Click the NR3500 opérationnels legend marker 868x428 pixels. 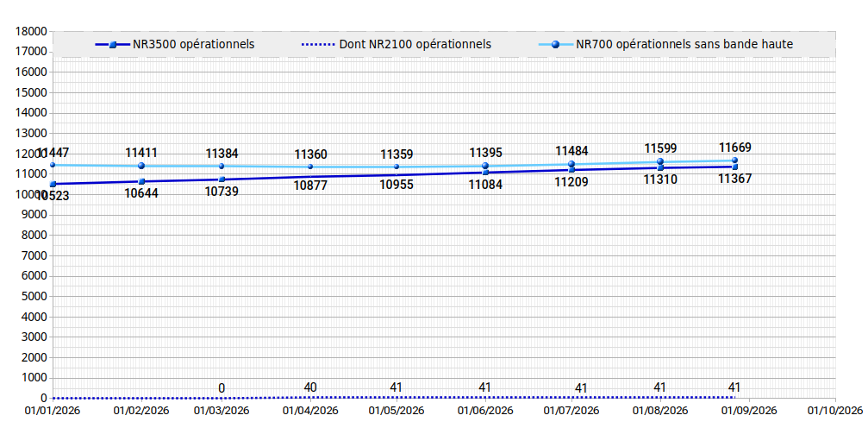point(112,45)
